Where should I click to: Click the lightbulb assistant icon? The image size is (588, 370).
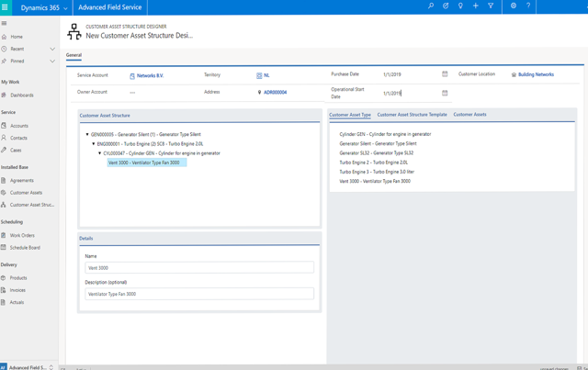[x=460, y=6]
